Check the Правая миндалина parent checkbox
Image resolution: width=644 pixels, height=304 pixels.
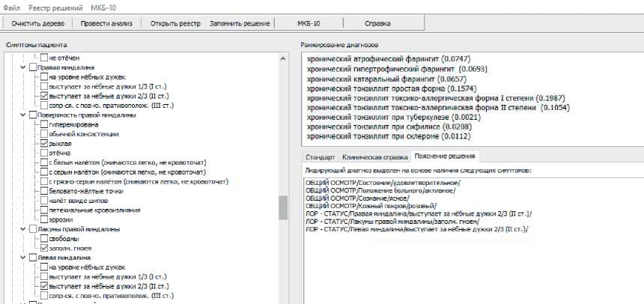[x=33, y=67]
